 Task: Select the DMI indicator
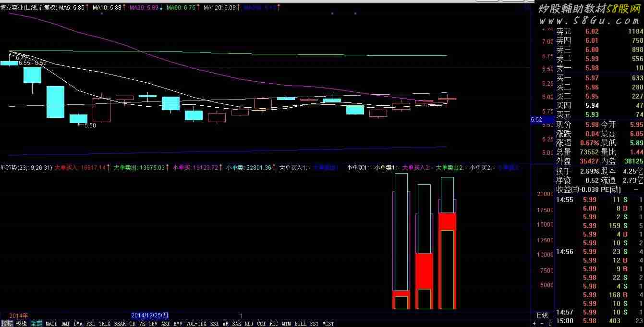click(x=65, y=324)
